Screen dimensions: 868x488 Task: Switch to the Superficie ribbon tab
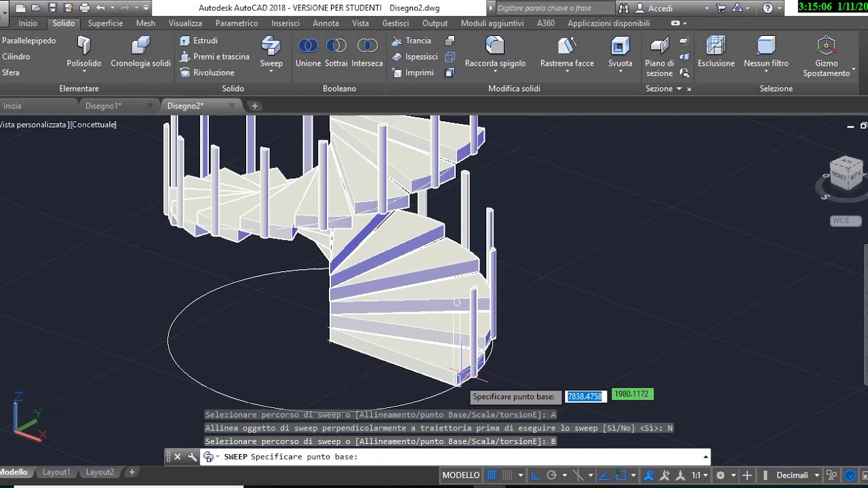click(x=105, y=23)
